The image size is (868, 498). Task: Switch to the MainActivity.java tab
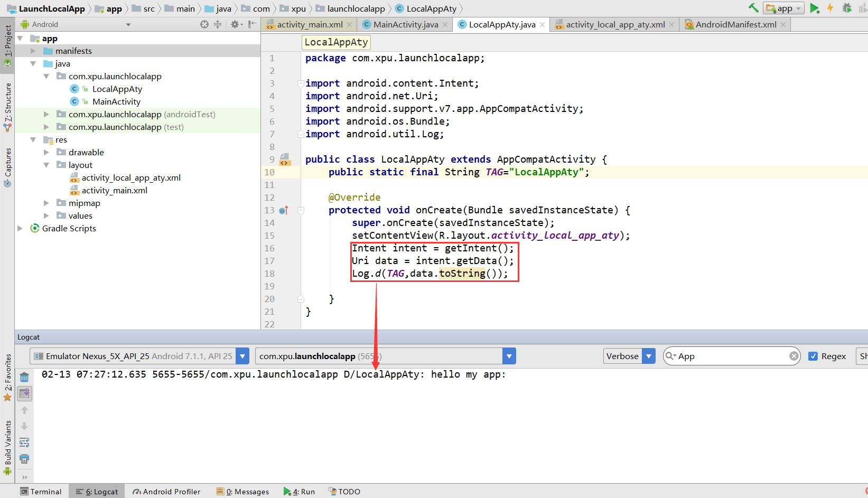pyautogui.click(x=405, y=24)
